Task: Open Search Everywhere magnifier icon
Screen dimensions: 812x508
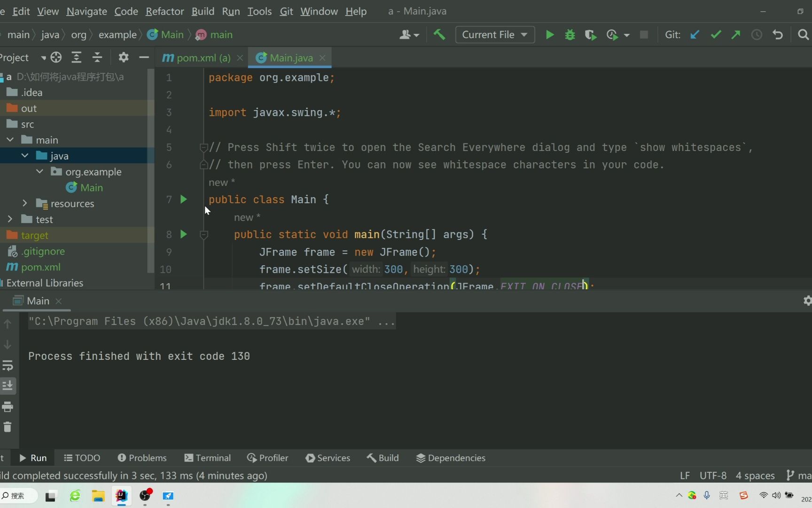Action: point(803,35)
